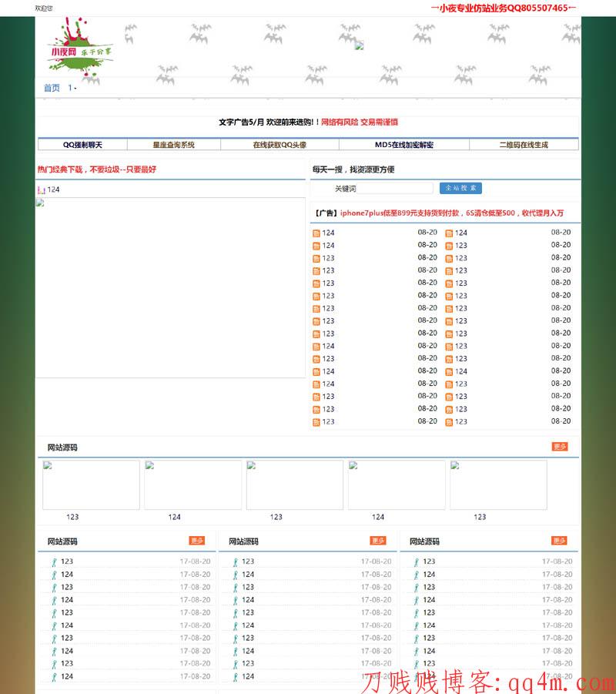Screen dimensions: 616x694
Task: Click caption 124 under second gallery thumbnail
Action: pos(174,517)
